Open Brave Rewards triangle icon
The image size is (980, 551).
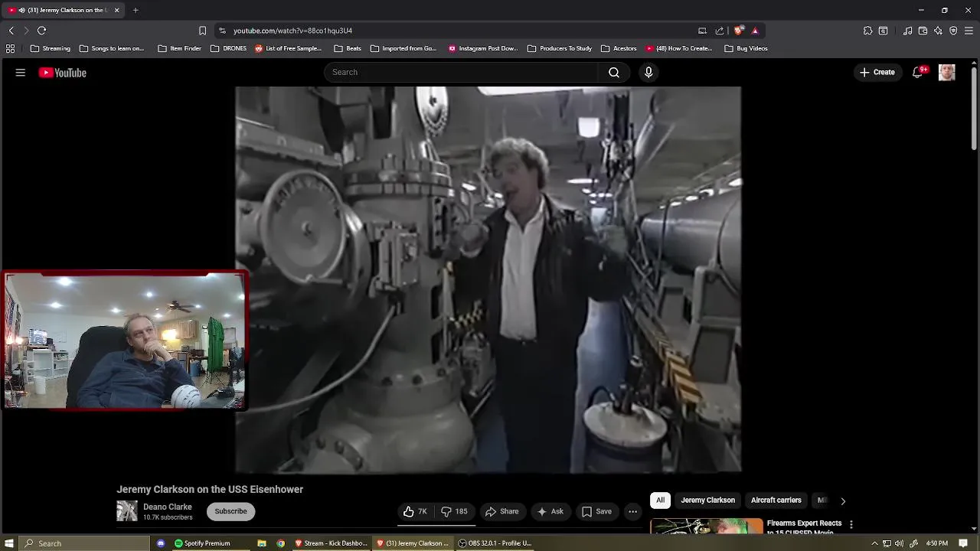(x=755, y=31)
